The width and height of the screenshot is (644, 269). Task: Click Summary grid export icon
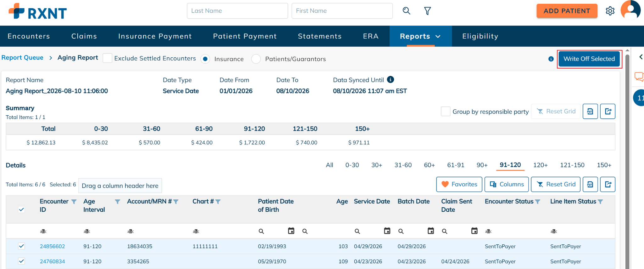click(x=608, y=111)
